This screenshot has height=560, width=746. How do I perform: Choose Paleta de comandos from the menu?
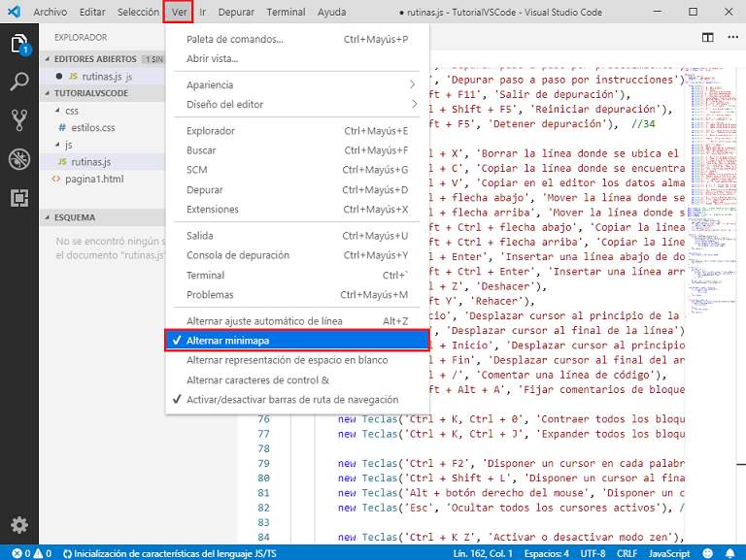[297, 39]
